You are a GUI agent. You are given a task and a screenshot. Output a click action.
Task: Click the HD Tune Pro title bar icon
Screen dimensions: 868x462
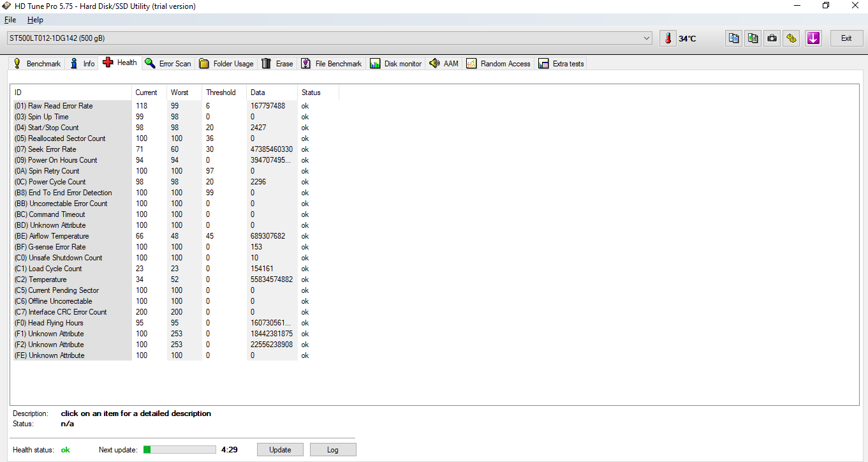7,6
